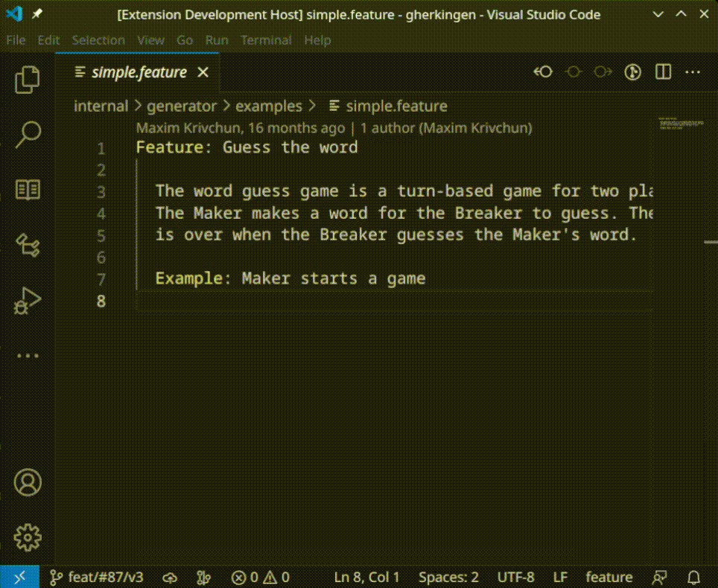Click the internal breadcrumb
The width and height of the screenshot is (718, 588).
click(x=101, y=106)
